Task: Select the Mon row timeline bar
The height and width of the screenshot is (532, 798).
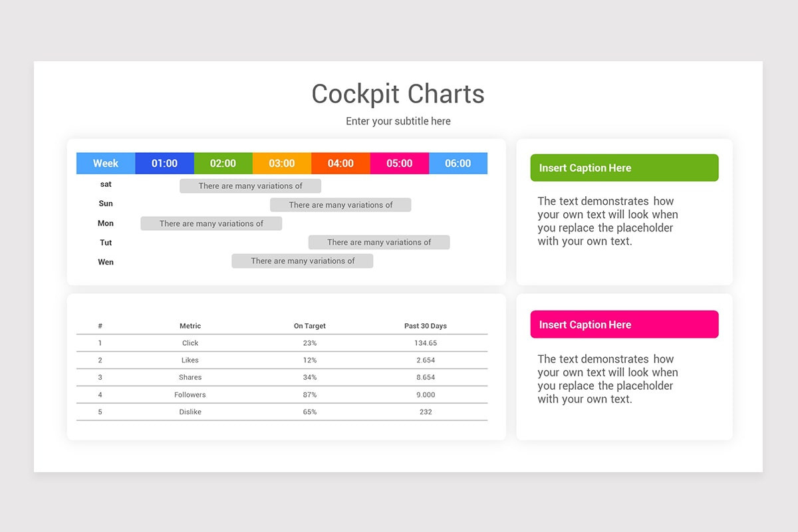Action: [211, 223]
